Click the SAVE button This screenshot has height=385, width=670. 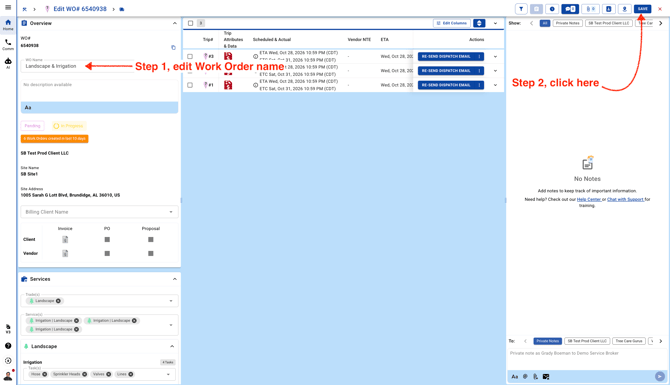(x=643, y=9)
